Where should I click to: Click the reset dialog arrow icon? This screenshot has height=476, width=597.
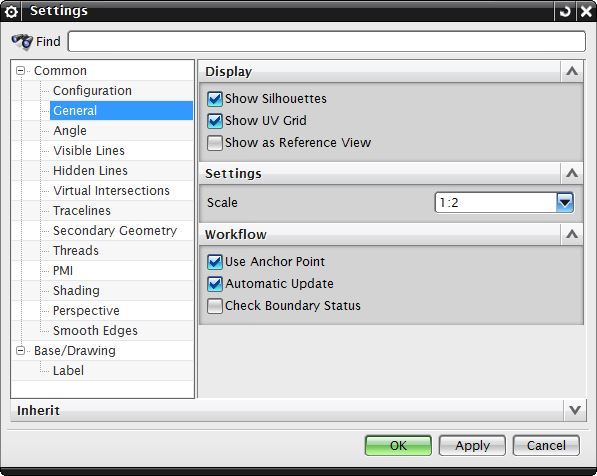(x=565, y=11)
